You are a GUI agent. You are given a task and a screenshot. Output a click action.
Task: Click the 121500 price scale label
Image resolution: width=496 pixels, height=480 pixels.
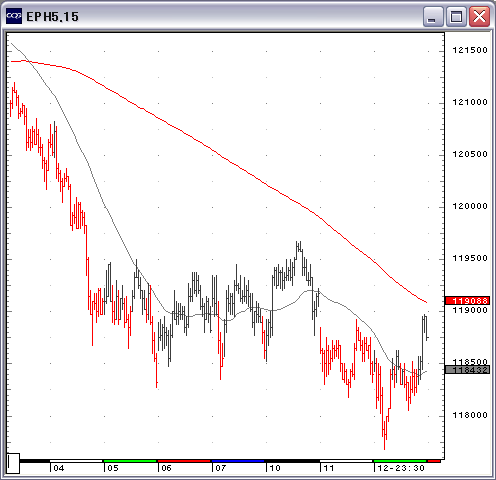point(470,50)
